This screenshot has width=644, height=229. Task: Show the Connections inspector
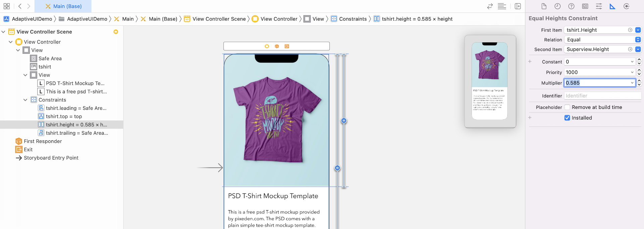click(x=626, y=6)
